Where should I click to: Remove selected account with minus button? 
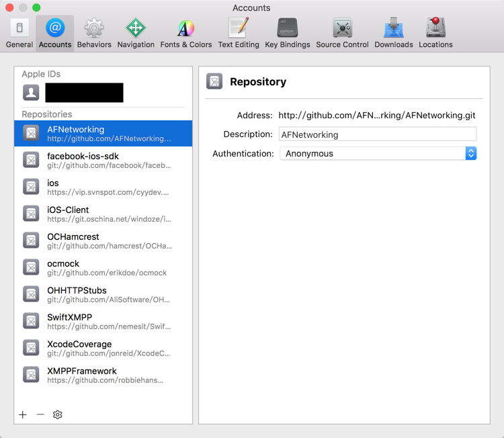point(40,414)
